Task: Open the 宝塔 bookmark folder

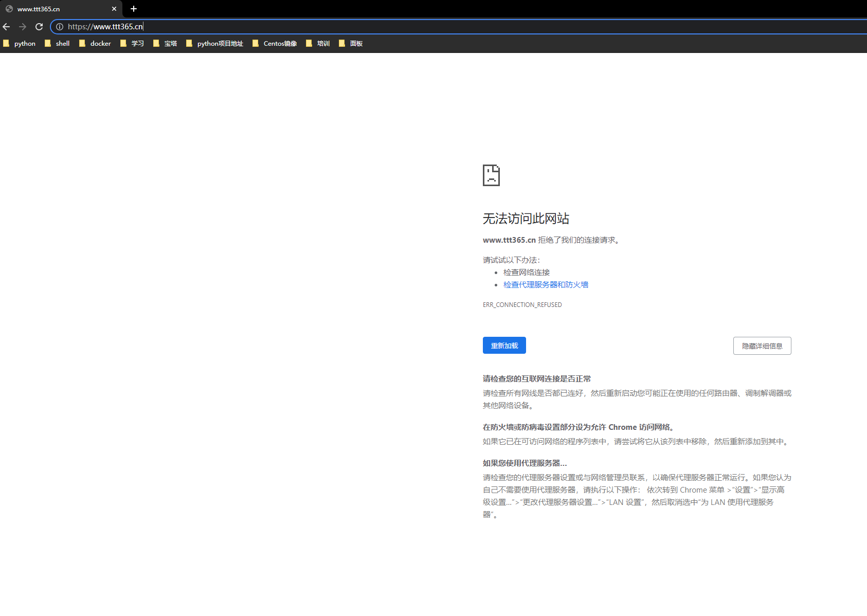Action: pyautogui.click(x=165, y=44)
